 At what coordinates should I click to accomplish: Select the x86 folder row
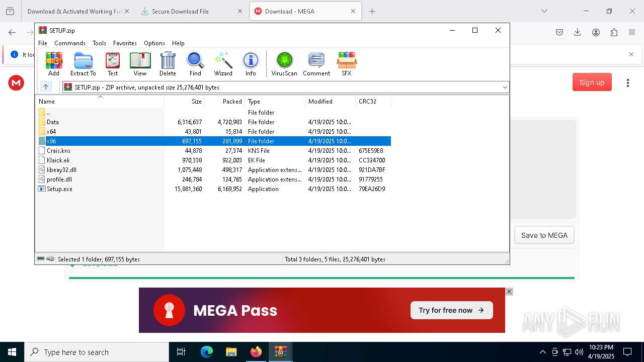coord(213,141)
